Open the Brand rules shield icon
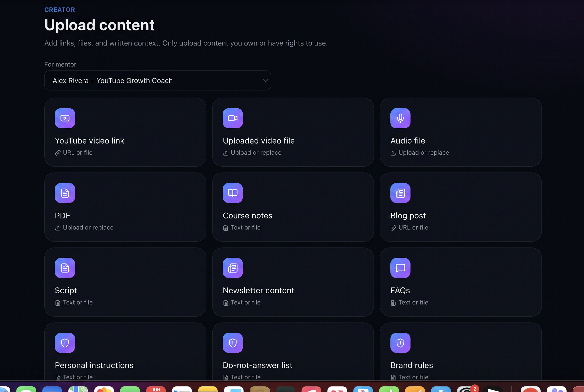 pos(400,343)
